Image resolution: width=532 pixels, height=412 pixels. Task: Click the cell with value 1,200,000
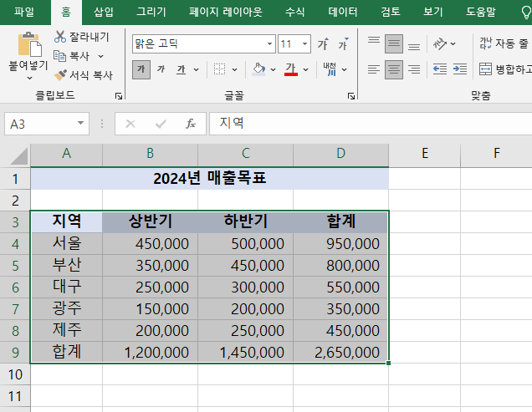tap(150, 353)
